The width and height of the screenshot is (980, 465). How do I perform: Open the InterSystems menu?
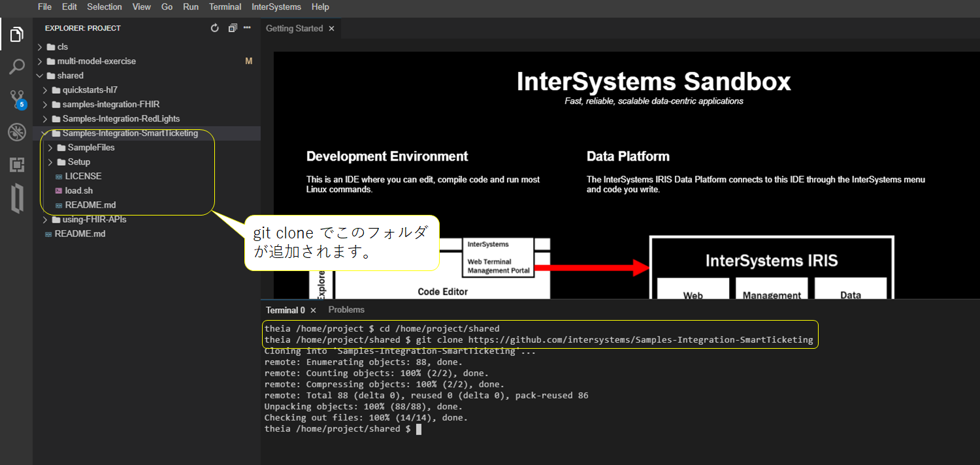point(276,7)
